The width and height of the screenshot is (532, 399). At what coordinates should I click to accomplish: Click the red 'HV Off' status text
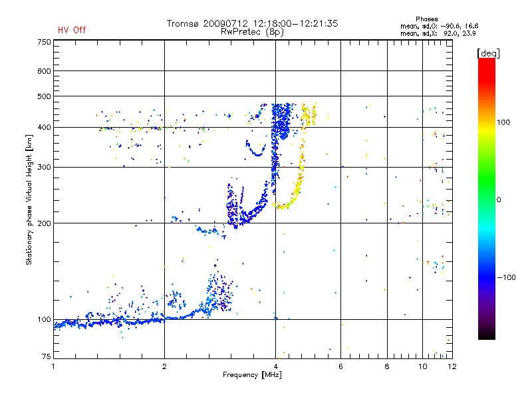(x=72, y=30)
